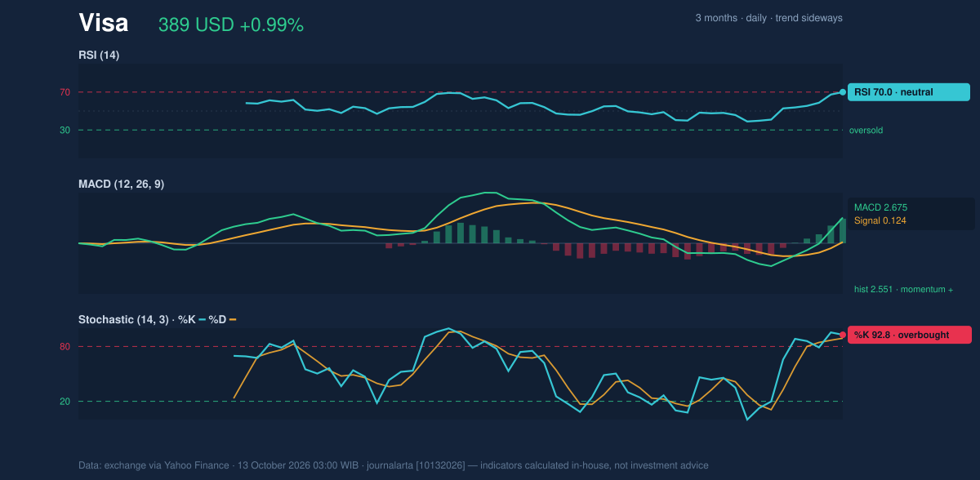
Task: Click the RSI 30 axis label
Action: tap(65, 130)
